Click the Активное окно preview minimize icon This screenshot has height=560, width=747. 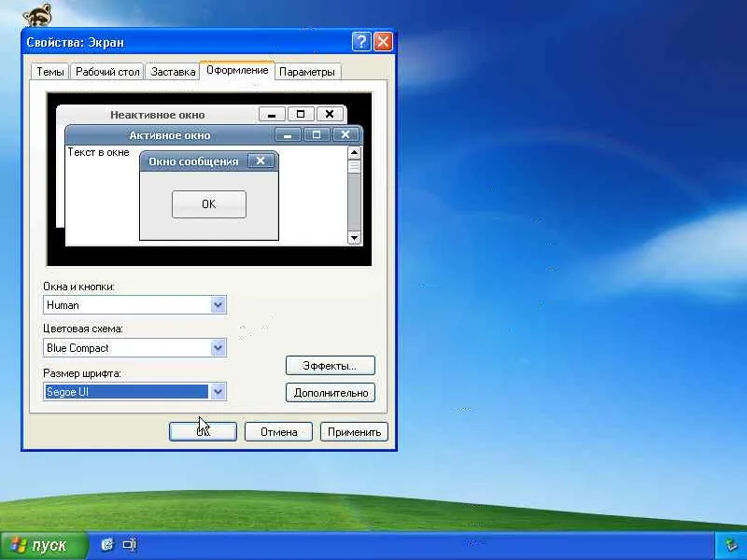pyautogui.click(x=288, y=135)
